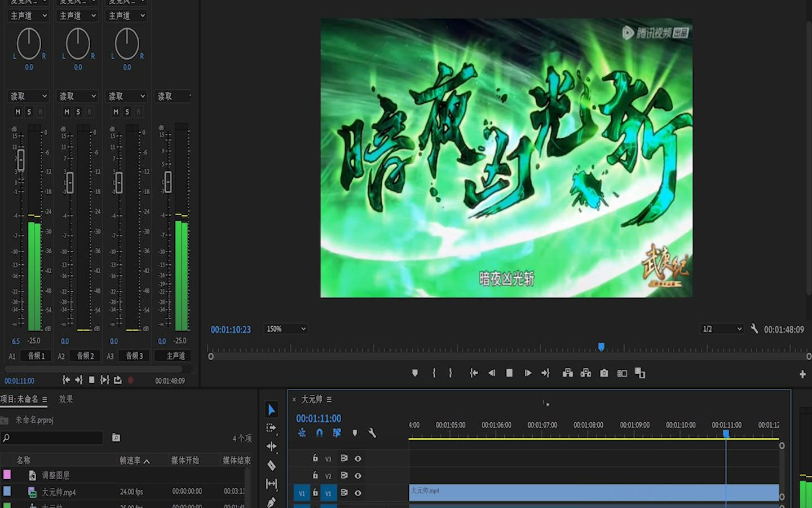Open Timeline Display Settings wrench
The height and width of the screenshot is (508, 812).
(372, 433)
